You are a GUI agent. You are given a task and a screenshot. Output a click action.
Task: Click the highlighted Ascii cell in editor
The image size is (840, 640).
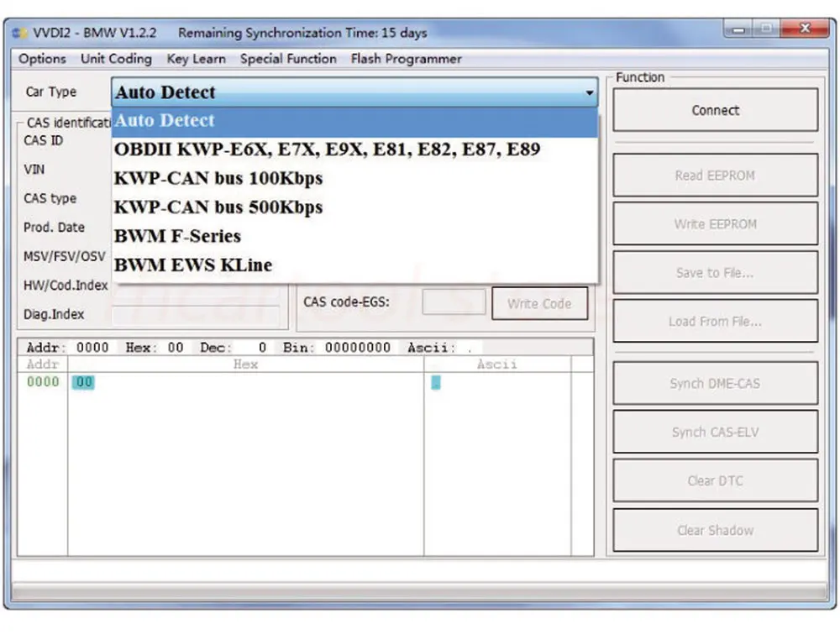tap(436, 382)
